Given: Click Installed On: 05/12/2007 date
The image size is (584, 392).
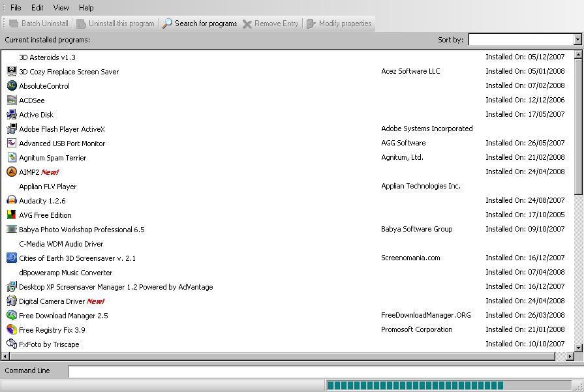Looking at the screenshot, I should click(x=525, y=57).
